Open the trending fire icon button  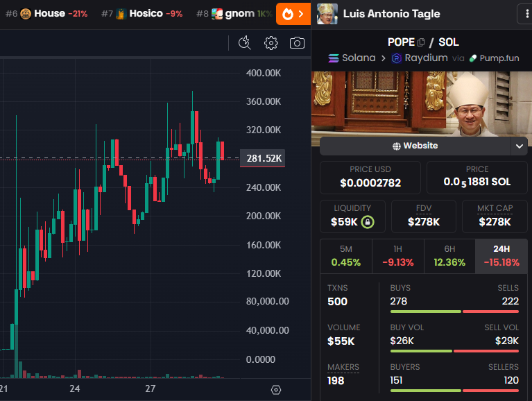[293, 14]
